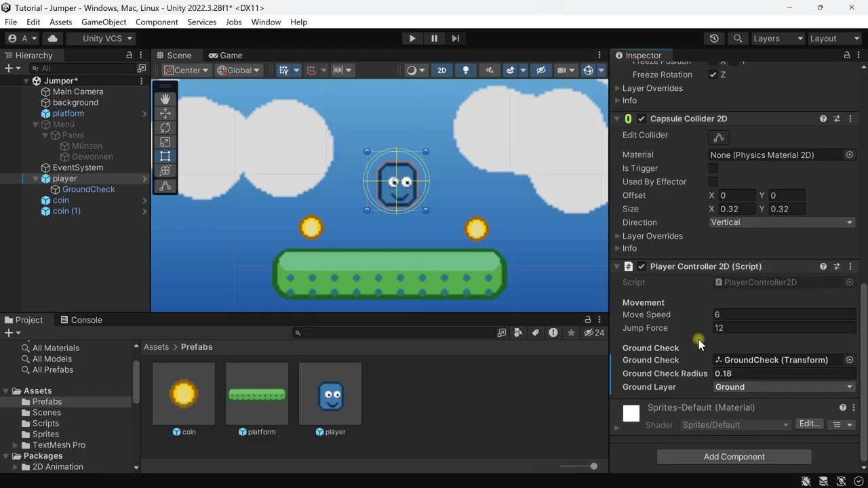868x488 pixels.
Task: Disable Player Controller 2D script checkbox
Action: tap(642, 266)
